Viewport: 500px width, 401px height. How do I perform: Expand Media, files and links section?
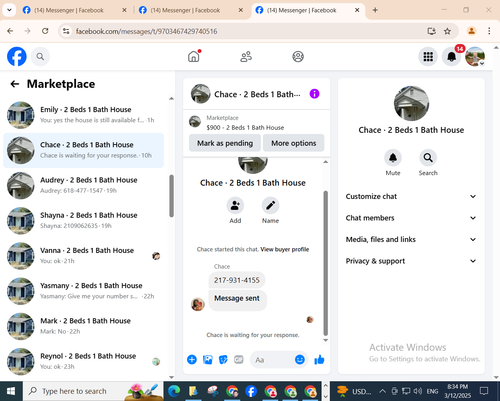coord(411,239)
